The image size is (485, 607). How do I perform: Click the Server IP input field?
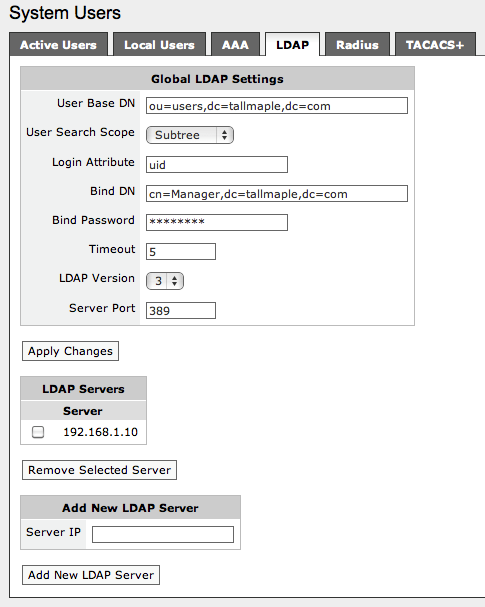(x=163, y=534)
